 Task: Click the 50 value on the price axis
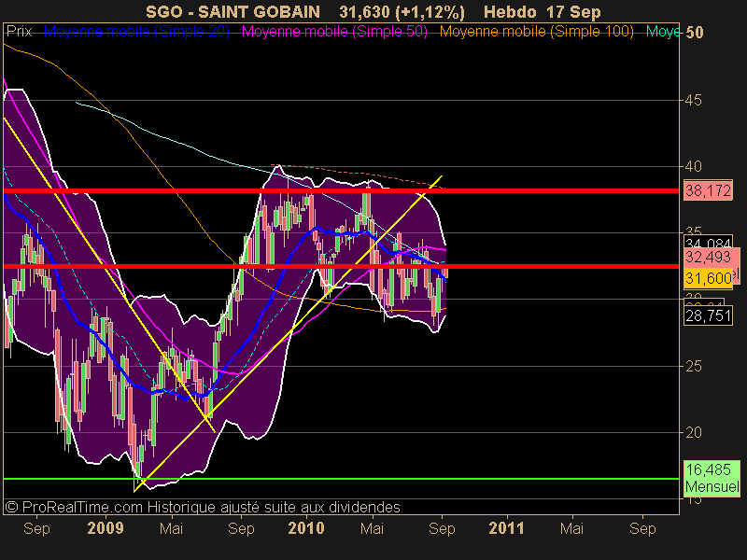[x=694, y=33]
